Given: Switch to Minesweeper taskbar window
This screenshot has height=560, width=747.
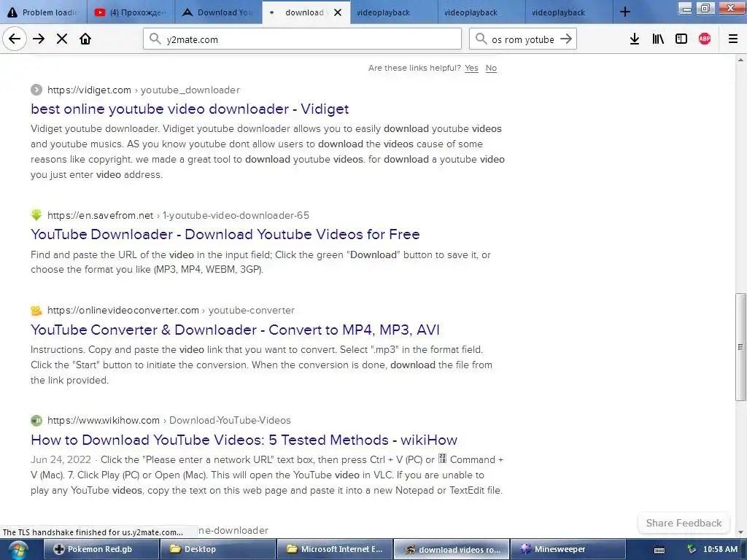Looking at the screenshot, I should coord(568,549).
